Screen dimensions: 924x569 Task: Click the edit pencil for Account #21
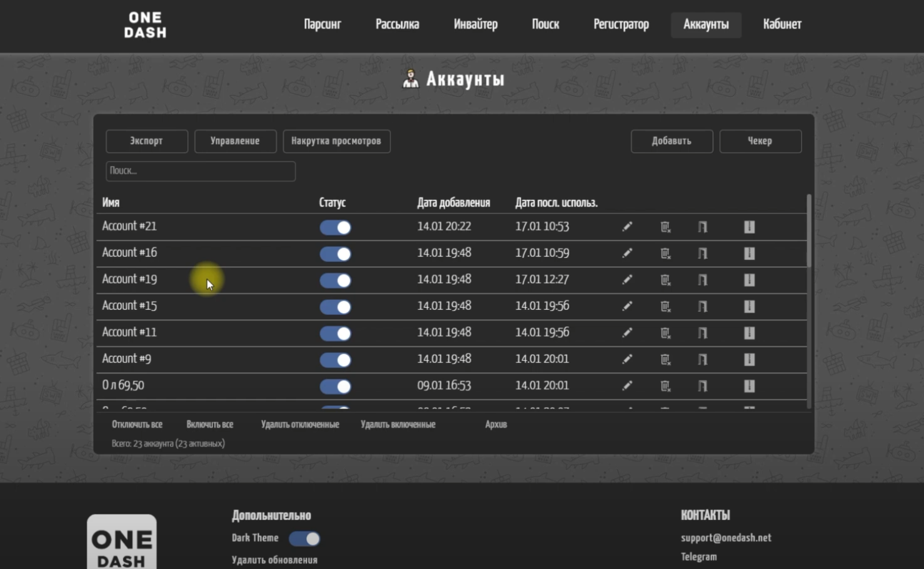point(627,226)
